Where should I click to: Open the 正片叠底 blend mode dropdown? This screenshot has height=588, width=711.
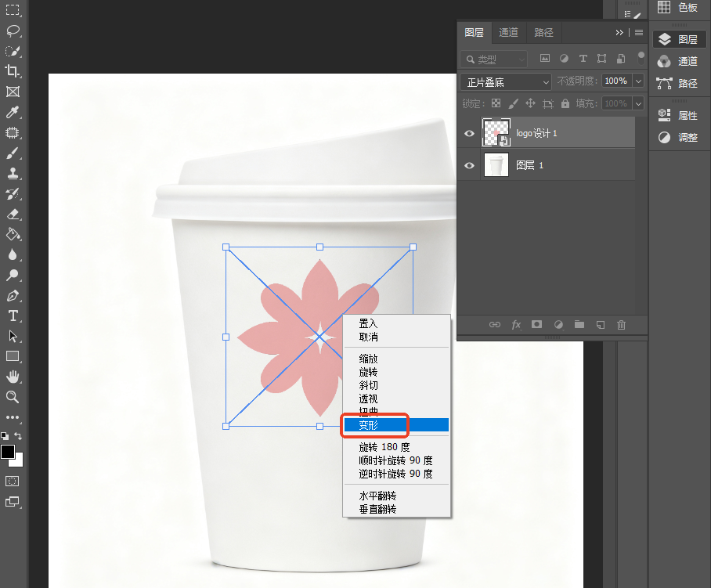click(506, 82)
